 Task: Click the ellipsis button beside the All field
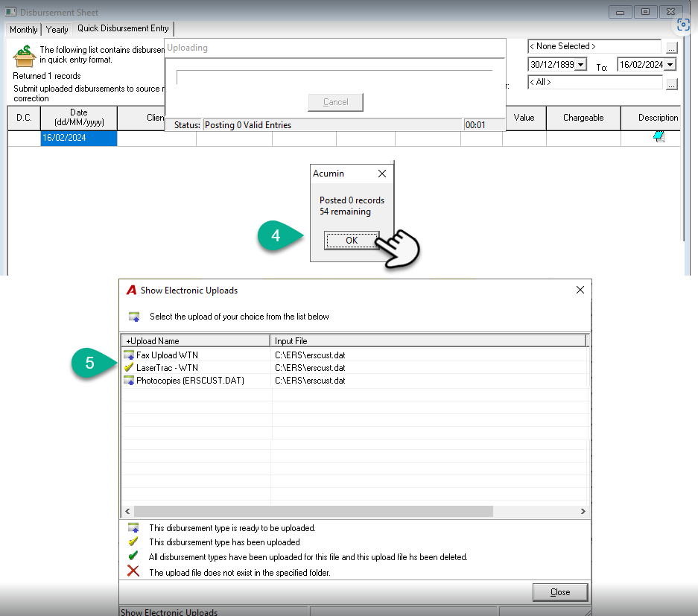tap(672, 83)
